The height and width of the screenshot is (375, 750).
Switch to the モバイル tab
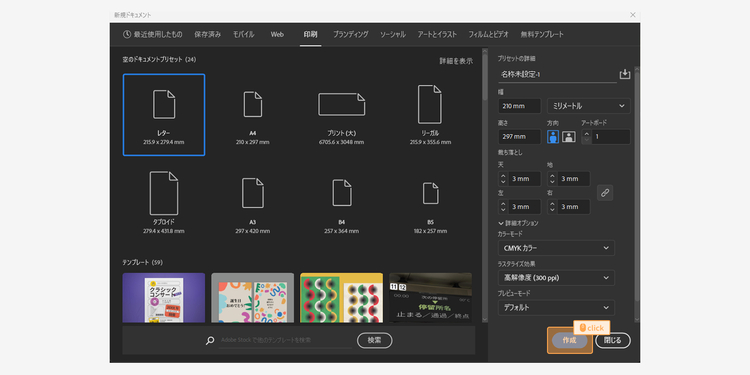point(243,34)
